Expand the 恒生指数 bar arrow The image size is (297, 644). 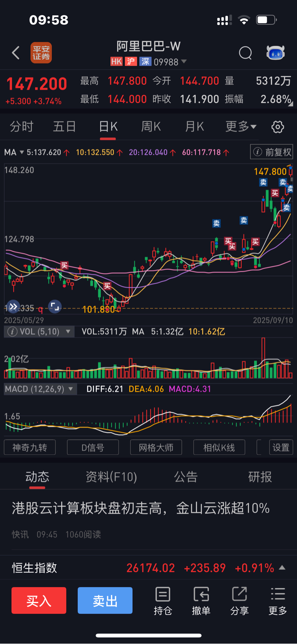point(282,568)
